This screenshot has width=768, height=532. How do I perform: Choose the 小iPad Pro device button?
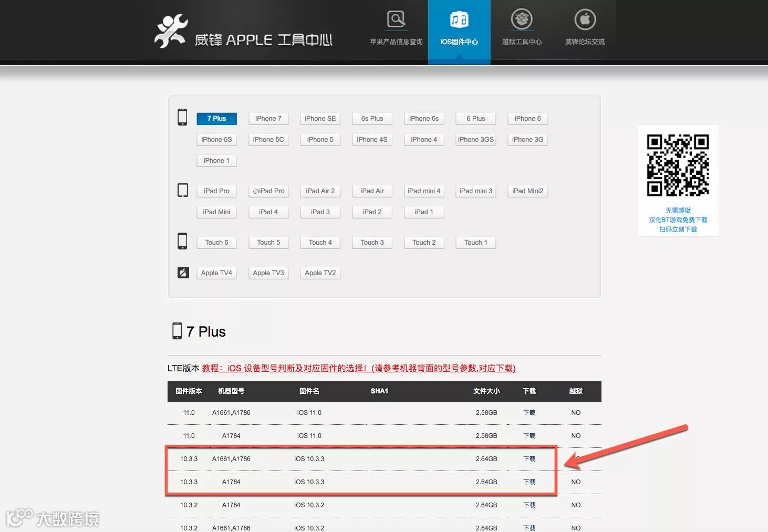pyautogui.click(x=268, y=191)
